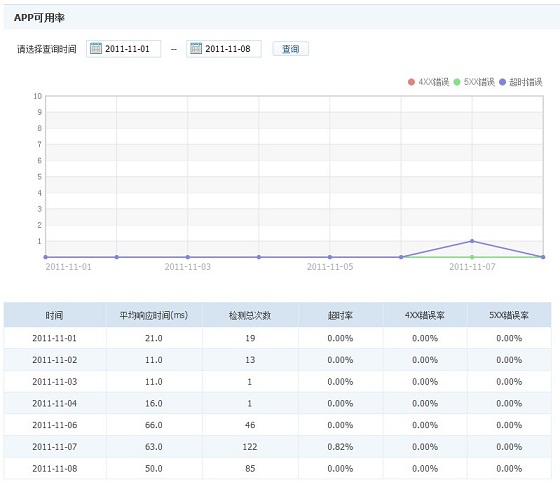Screen dimensions: 560x487
Task: Click the start date field 2011-11-01
Action: 124,49
